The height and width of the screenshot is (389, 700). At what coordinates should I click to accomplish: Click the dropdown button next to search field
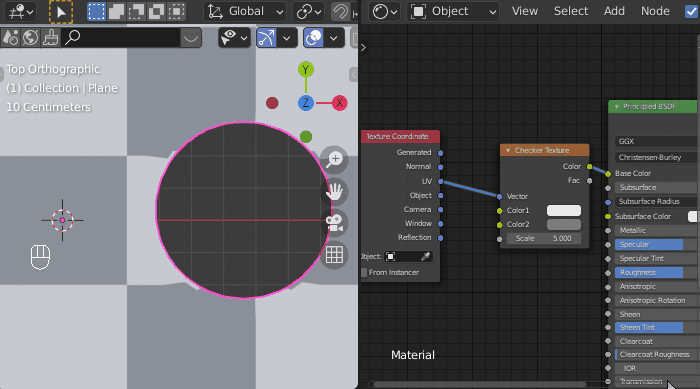pyautogui.click(x=191, y=38)
